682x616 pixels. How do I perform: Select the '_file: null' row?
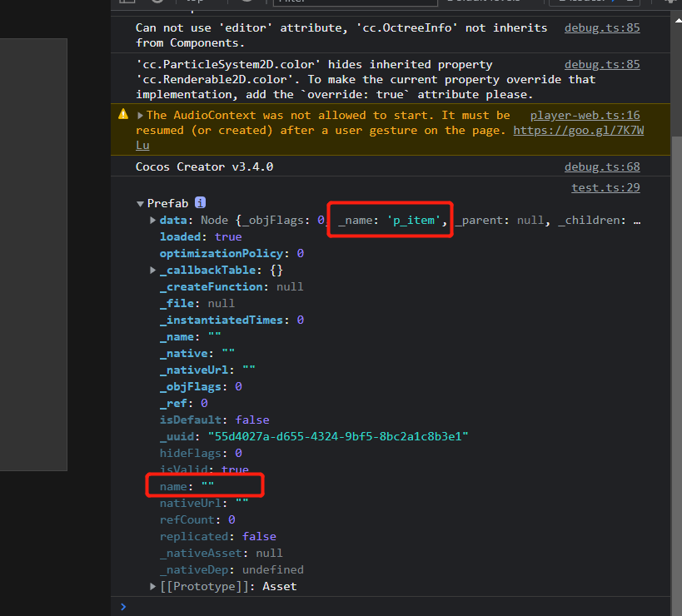tap(197, 304)
